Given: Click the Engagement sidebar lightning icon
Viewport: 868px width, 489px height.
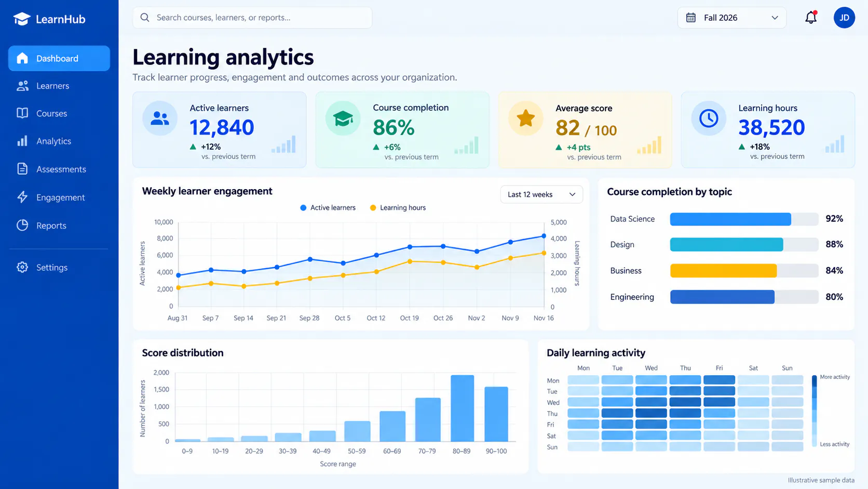Looking at the screenshot, I should (x=22, y=197).
